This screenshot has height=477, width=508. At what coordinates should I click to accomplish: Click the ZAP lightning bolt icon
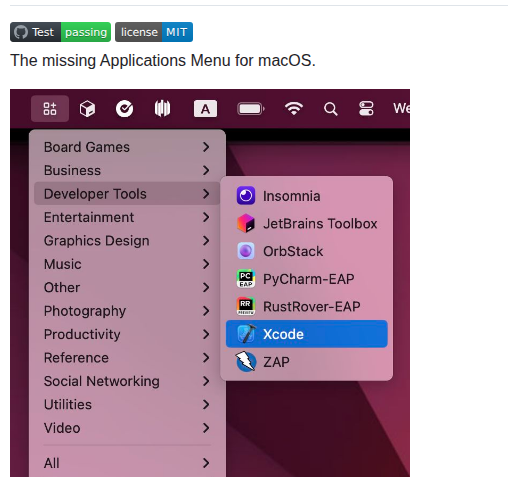click(x=246, y=362)
